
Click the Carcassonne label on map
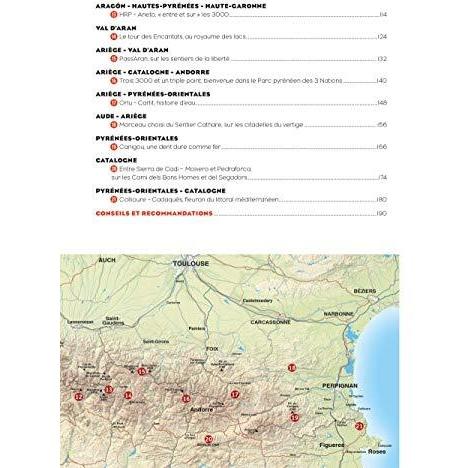click(270, 322)
